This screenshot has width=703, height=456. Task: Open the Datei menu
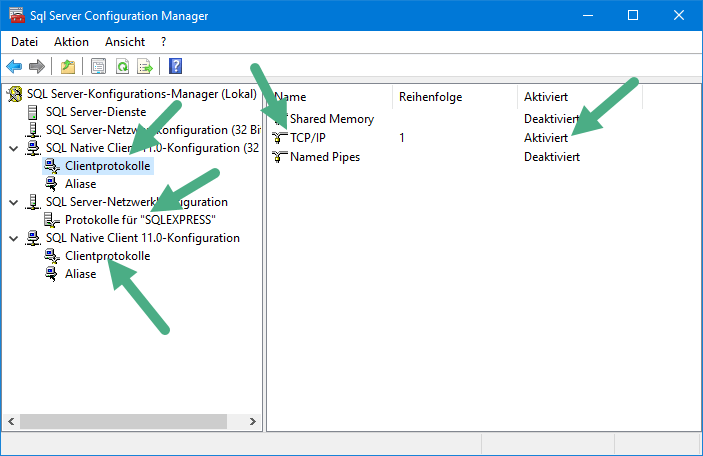tap(24, 42)
